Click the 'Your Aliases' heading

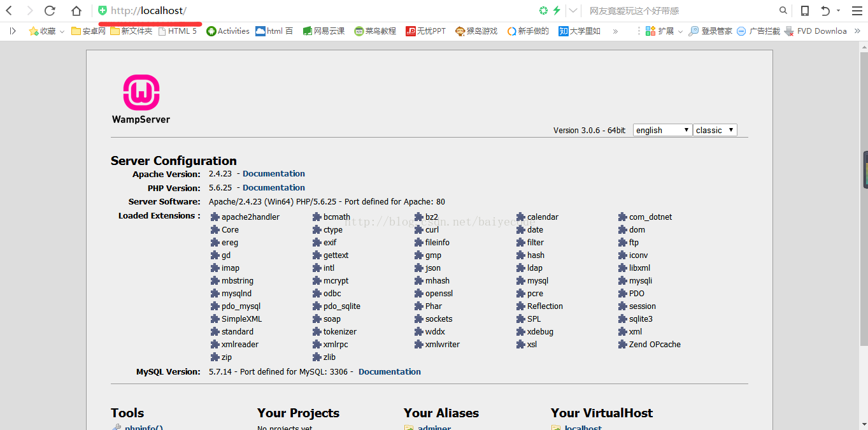441,413
